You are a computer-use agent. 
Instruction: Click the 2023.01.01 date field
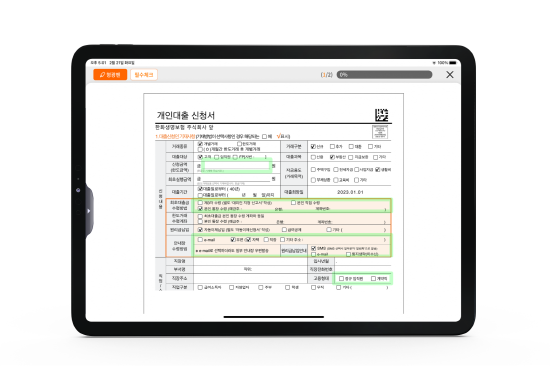tap(350, 192)
